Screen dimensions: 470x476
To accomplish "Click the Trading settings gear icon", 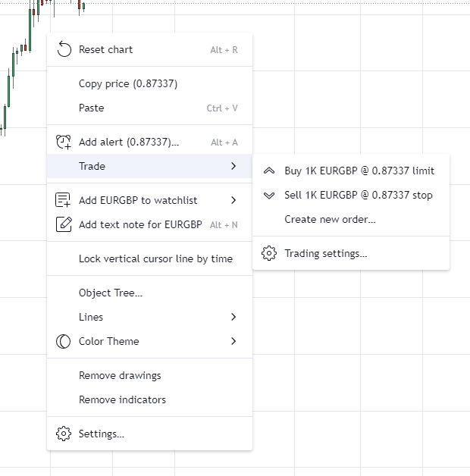I will click(x=269, y=253).
